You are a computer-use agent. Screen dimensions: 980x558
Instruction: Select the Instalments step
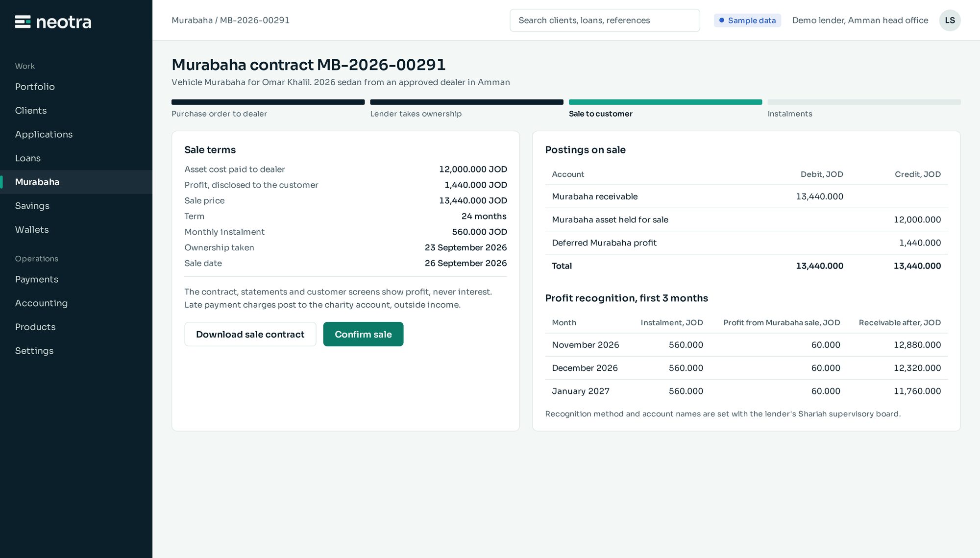click(x=864, y=109)
